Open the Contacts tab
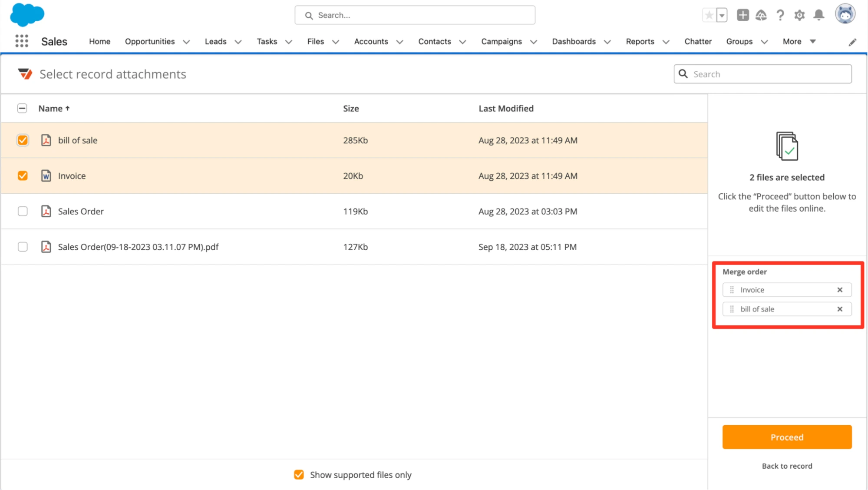Image resolution: width=868 pixels, height=490 pixels. (435, 41)
